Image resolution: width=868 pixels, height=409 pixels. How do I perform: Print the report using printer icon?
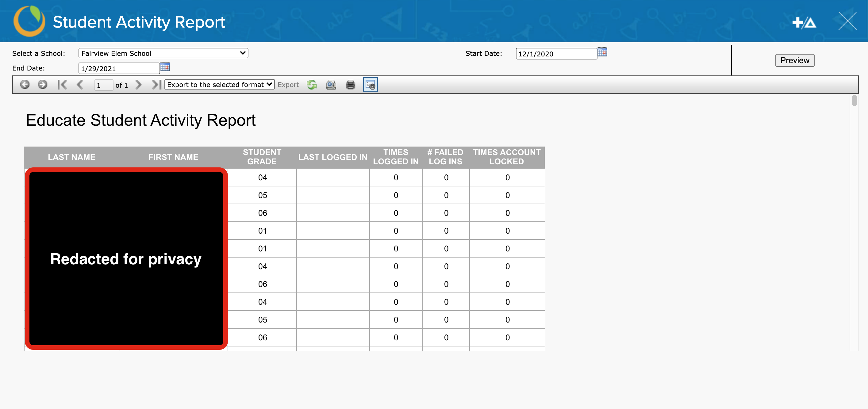[351, 85]
